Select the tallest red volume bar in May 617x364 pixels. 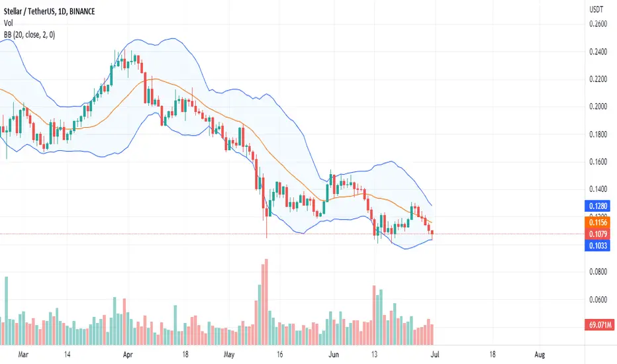266,302
